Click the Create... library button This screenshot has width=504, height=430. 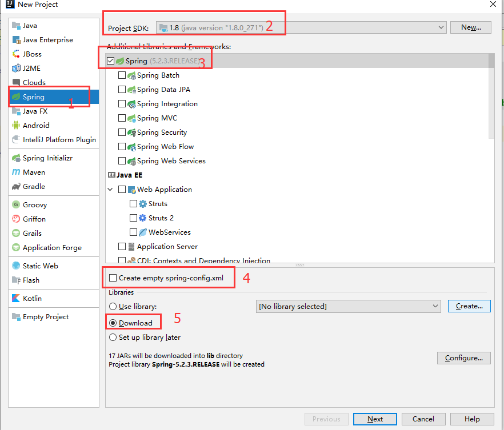469,306
